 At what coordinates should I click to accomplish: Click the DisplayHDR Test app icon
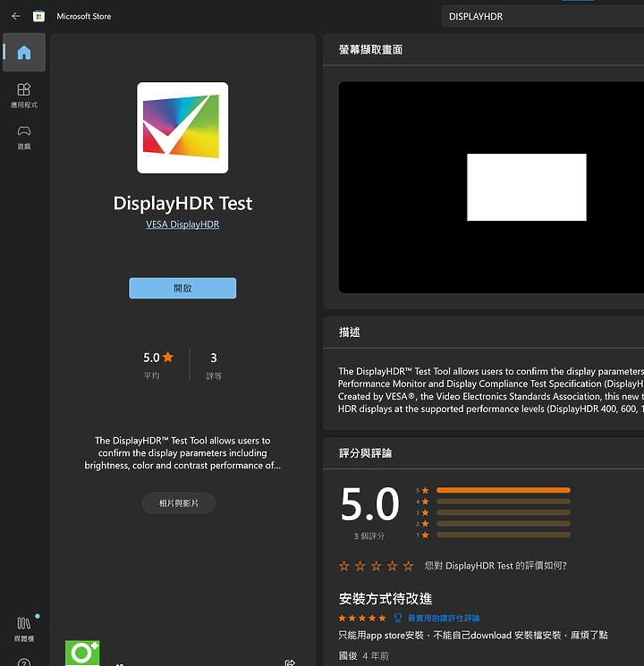182,128
